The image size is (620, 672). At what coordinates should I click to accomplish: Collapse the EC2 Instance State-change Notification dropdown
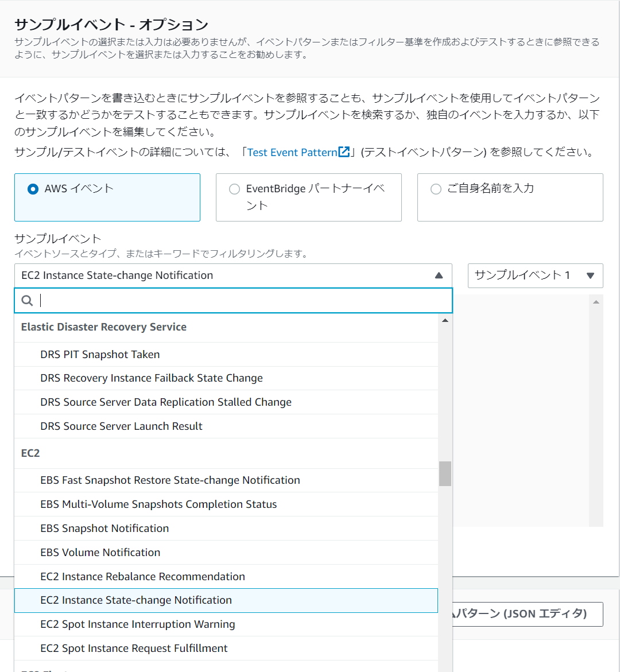[x=233, y=275]
